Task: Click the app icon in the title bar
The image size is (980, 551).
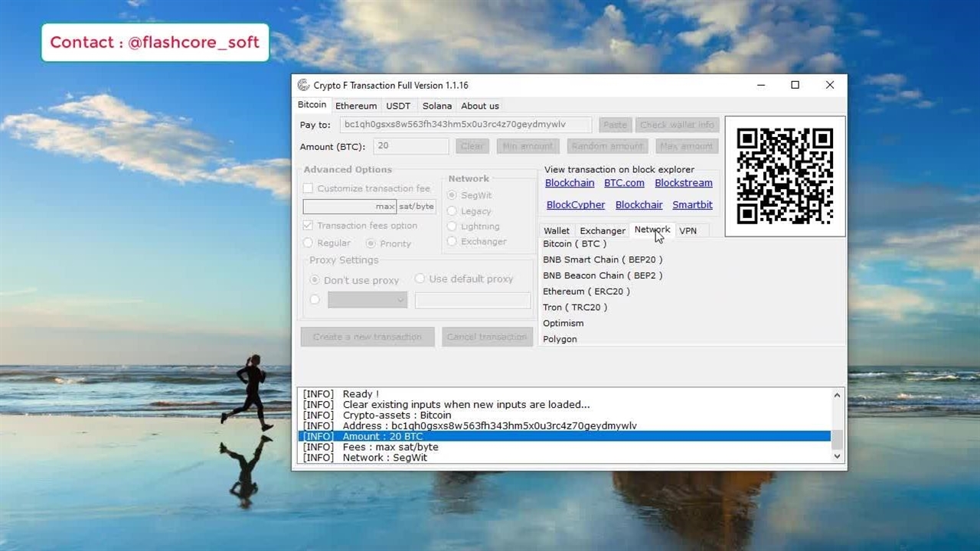Action: [303, 85]
